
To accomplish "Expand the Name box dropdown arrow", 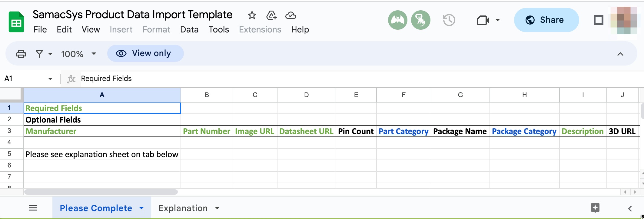I will (x=50, y=79).
